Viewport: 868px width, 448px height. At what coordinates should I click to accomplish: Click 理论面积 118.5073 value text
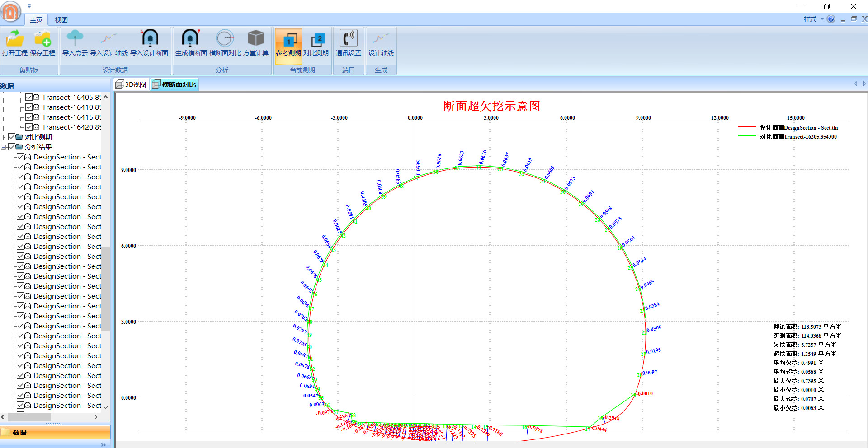807,327
